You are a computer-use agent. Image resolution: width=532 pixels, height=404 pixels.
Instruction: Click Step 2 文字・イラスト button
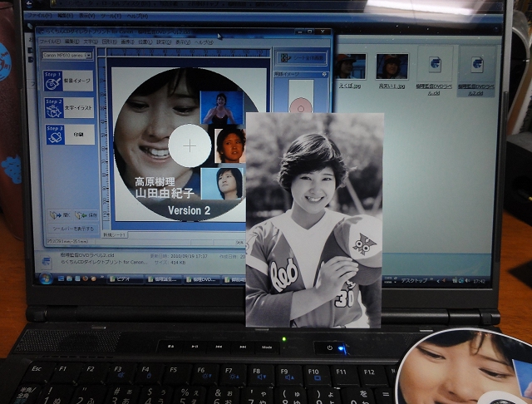(69, 107)
